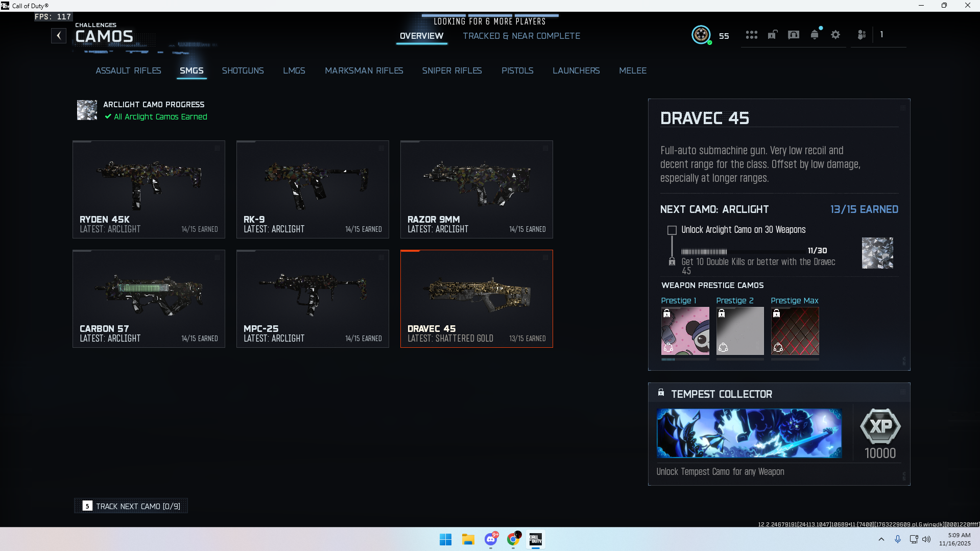Open the Prestige 1 camo thumbnail
The height and width of the screenshot is (551, 980).
[x=685, y=331]
